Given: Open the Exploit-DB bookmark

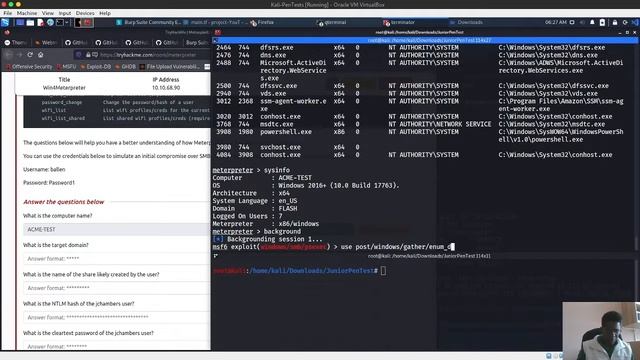Looking at the screenshot, I should click(x=96, y=67).
